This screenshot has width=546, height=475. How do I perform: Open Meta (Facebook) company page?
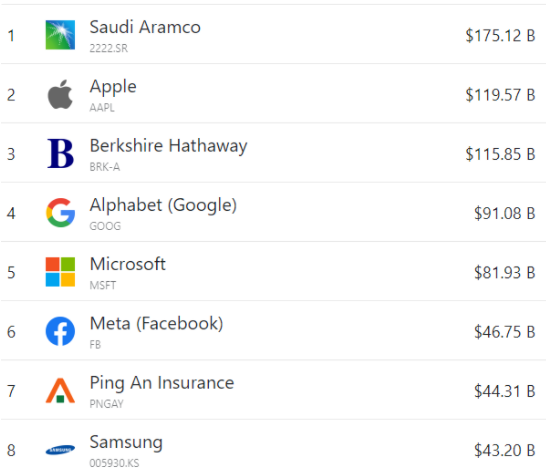click(x=156, y=324)
